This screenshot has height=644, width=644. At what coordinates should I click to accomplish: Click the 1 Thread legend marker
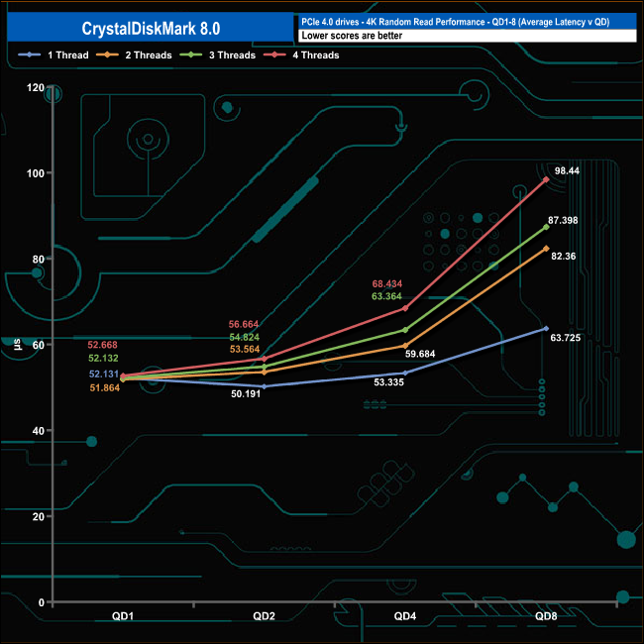click(x=29, y=55)
